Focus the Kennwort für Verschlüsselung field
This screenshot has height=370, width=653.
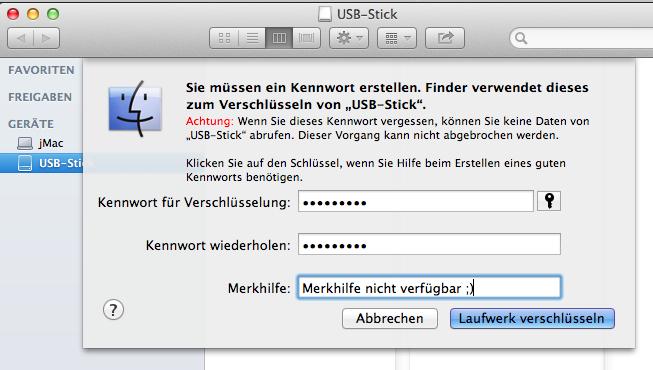point(416,202)
